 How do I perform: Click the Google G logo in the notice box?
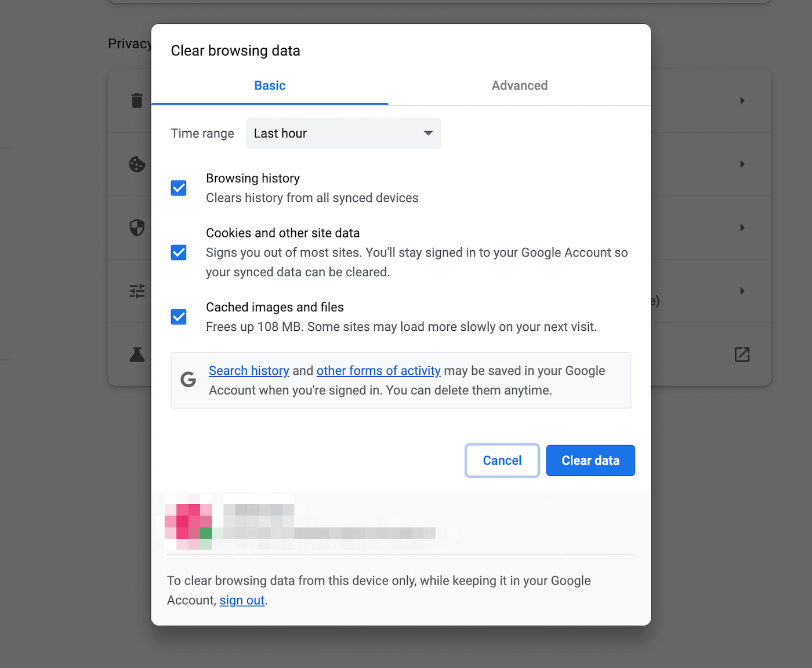(188, 380)
